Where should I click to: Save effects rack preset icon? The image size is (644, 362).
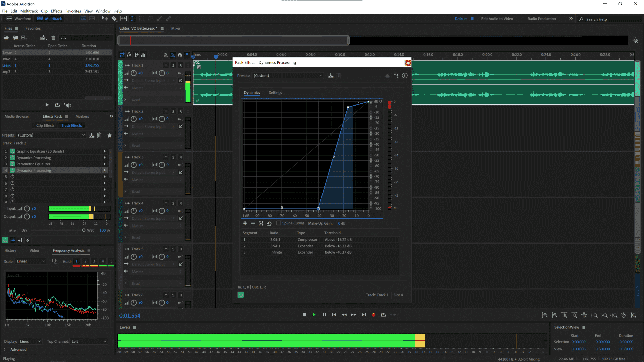[x=92, y=135]
